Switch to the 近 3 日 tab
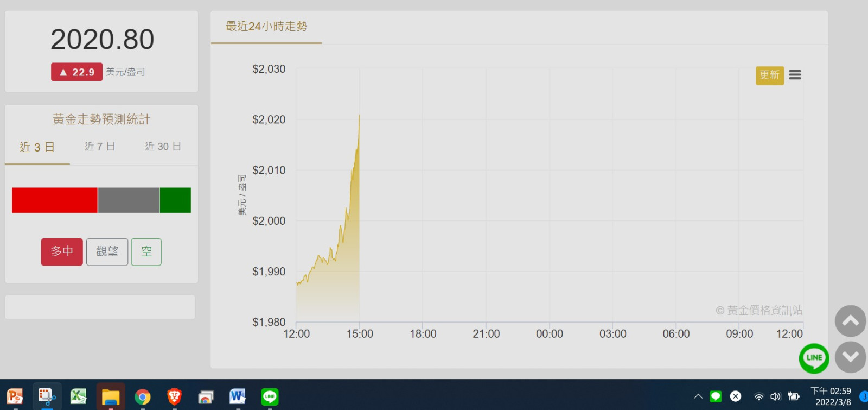This screenshot has width=868, height=410. (37, 147)
